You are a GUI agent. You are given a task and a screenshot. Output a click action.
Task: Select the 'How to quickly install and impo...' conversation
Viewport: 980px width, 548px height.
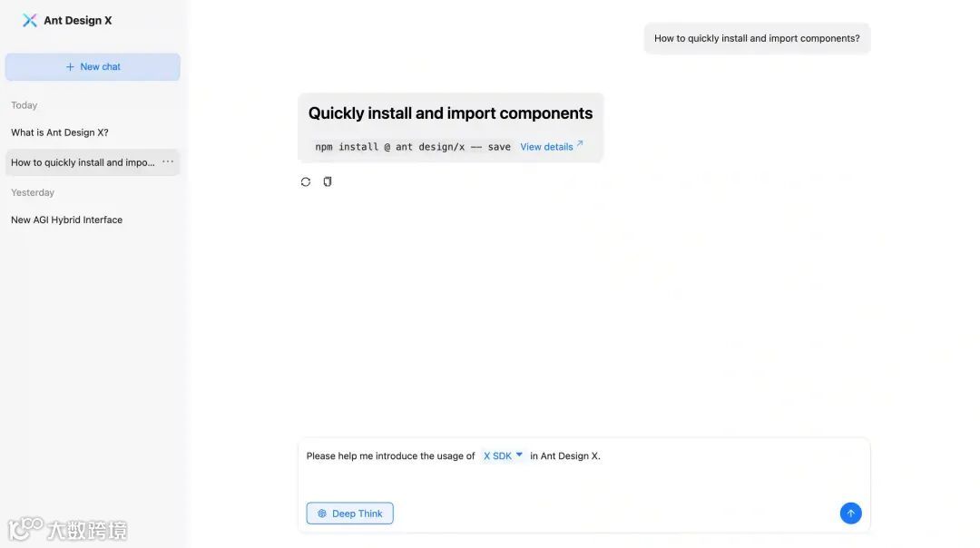click(x=83, y=162)
